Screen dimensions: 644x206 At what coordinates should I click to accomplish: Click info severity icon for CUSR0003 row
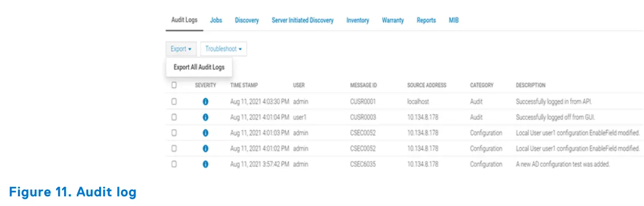click(205, 117)
